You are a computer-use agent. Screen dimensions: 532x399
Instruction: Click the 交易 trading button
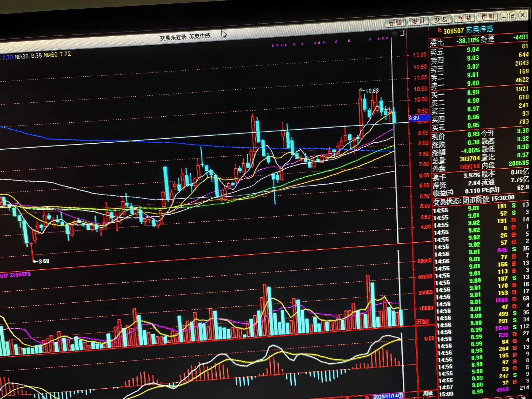[x=441, y=20]
